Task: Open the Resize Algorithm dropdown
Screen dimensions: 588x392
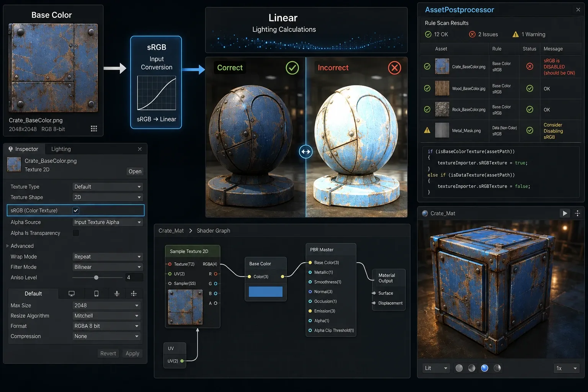Action: 106,316
